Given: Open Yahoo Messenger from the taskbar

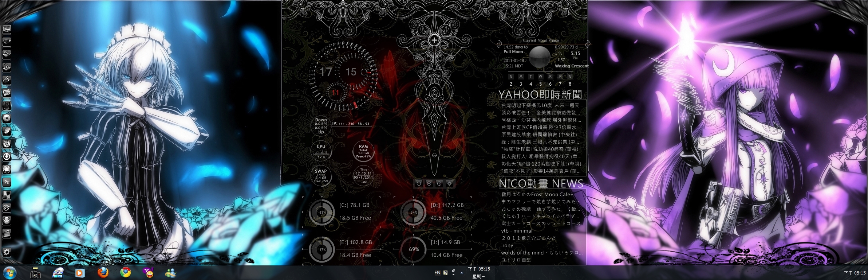Looking at the screenshot, I should tap(149, 273).
